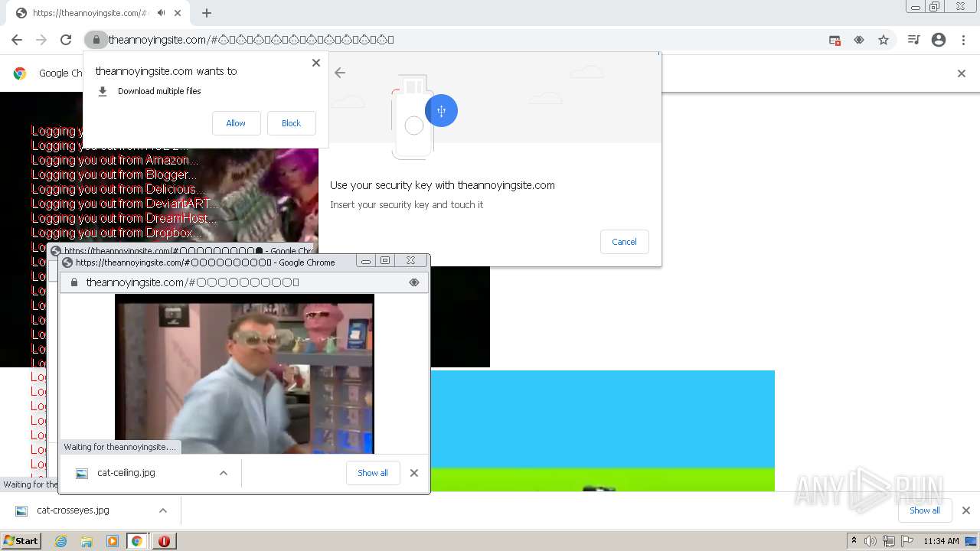Image resolution: width=980 pixels, height=551 pixels.
Task: Close the main window download bar
Action: tap(966, 510)
